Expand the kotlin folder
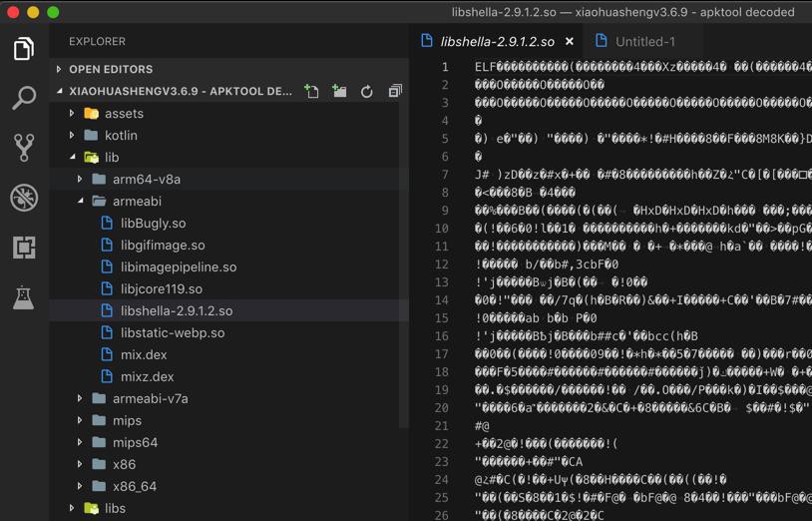Image resolution: width=812 pixels, height=521 pixels. click(72, 135)
